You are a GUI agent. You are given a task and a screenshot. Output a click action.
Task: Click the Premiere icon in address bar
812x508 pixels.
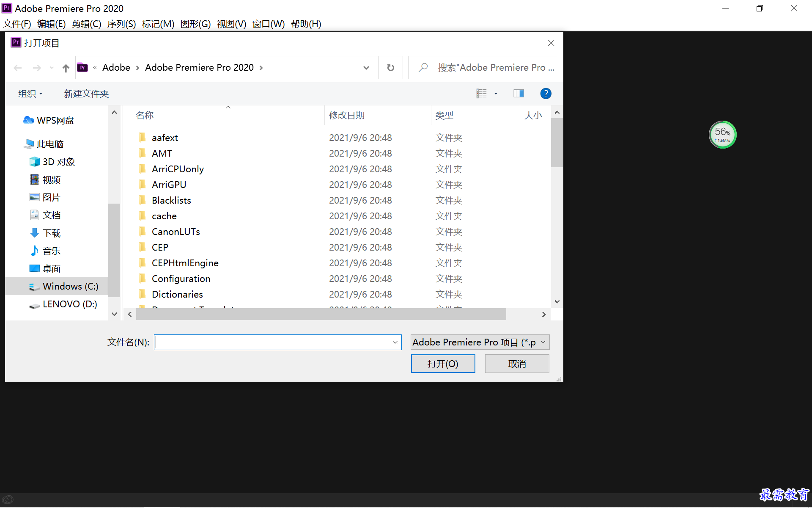[82, 68]
